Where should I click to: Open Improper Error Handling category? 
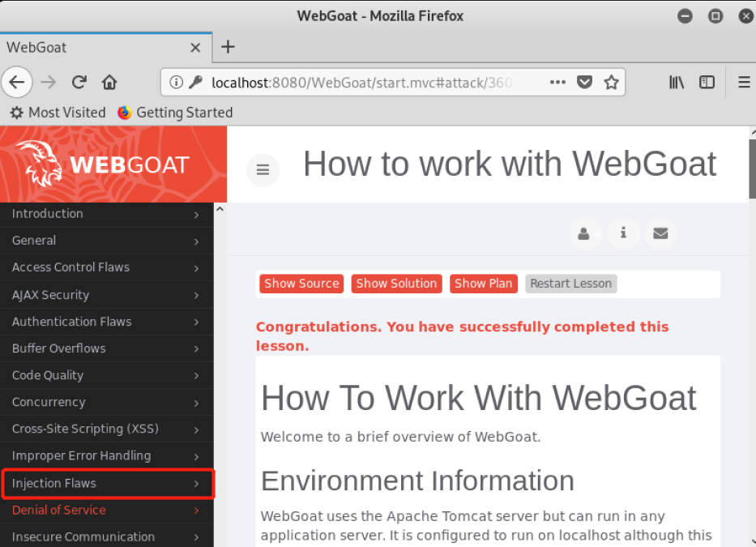(107, 455)
